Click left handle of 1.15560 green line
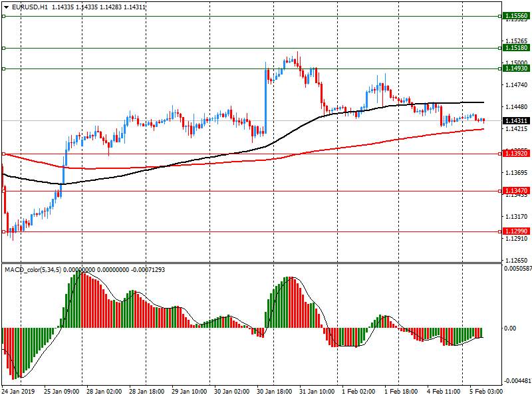The height and width of the screenshot is (399, 532). (x=3, y=16)
